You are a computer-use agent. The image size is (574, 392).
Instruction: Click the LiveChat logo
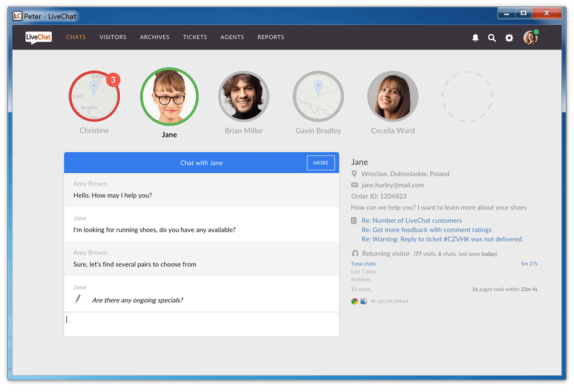click(x=38, y=37)
